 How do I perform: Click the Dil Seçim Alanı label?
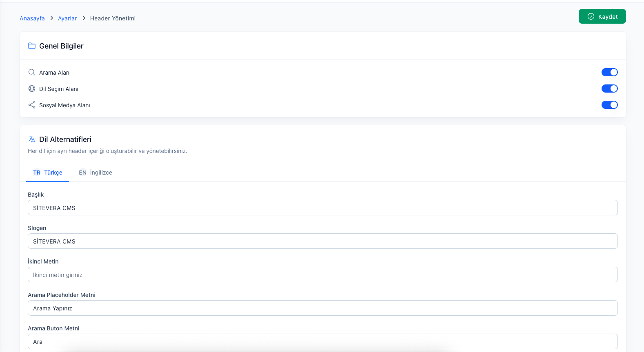tap(59, 89)
